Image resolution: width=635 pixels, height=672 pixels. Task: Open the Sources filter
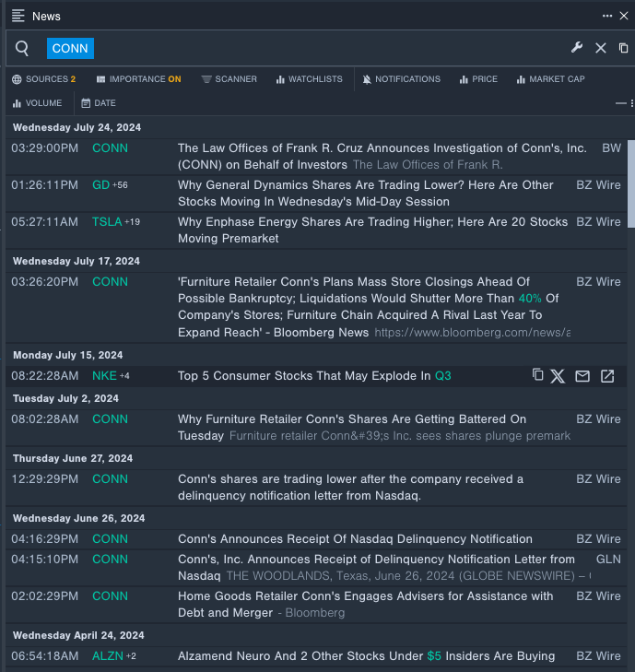(x=43, y=79)
